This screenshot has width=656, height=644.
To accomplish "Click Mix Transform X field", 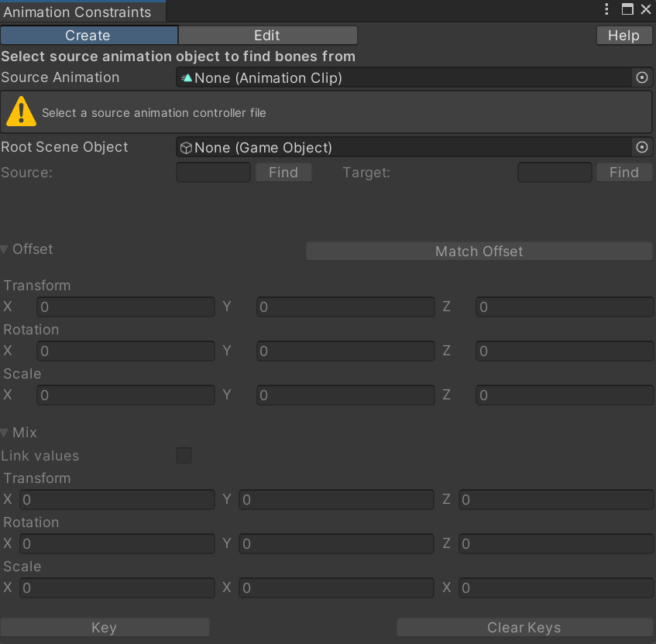I will coord(117,500).
